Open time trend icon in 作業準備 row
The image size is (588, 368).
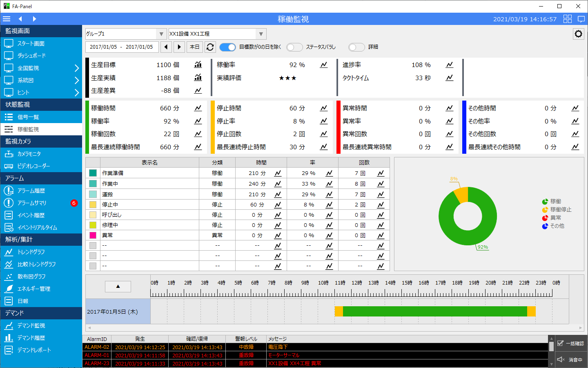coord(278,173)
